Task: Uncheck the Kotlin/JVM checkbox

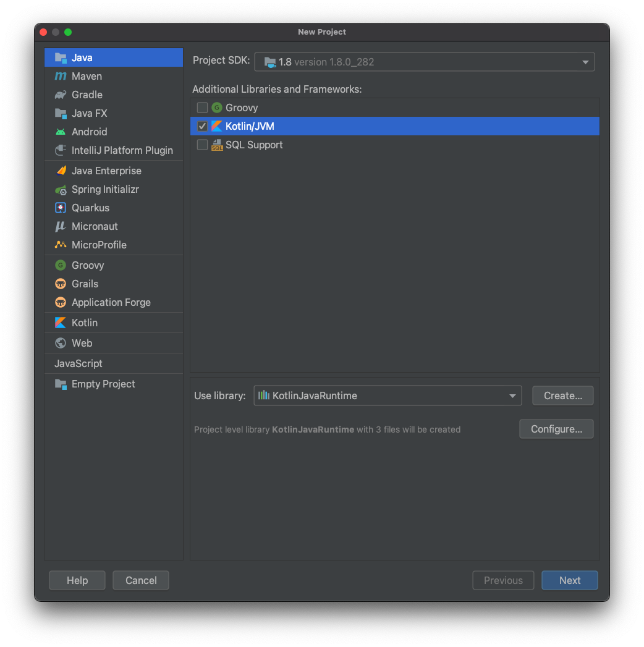Action: (202, 126)
